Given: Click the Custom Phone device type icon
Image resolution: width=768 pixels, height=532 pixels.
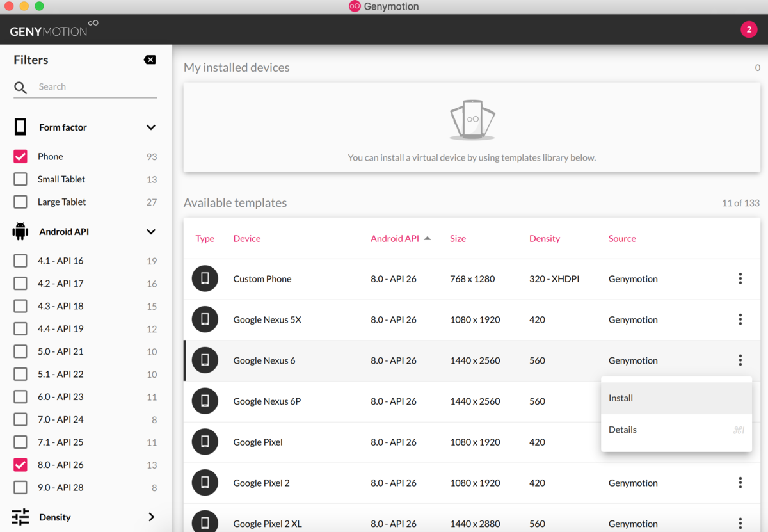Looking at the screenshot, I should click(205, 278).
